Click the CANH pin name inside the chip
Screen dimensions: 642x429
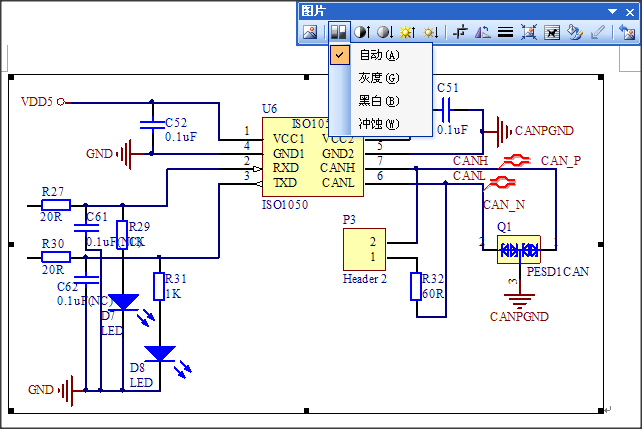[337, 168]
